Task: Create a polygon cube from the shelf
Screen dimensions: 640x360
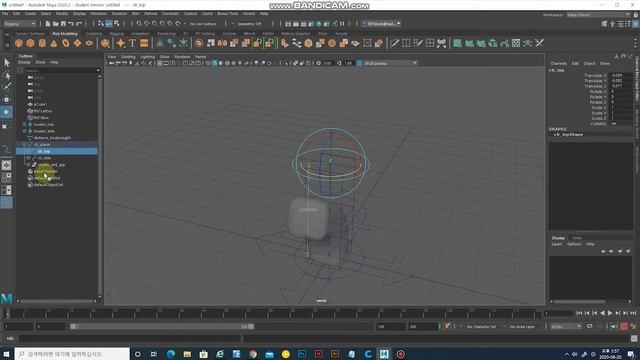Action: [31, 43]
